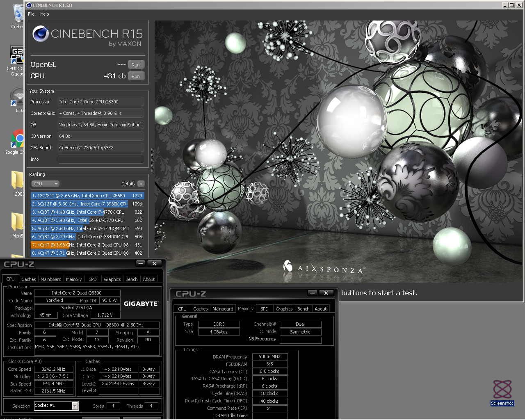The width and height of the screenshot is (525, 420).
Task: Click the Info input field in Cinebench
Action: 101,159
